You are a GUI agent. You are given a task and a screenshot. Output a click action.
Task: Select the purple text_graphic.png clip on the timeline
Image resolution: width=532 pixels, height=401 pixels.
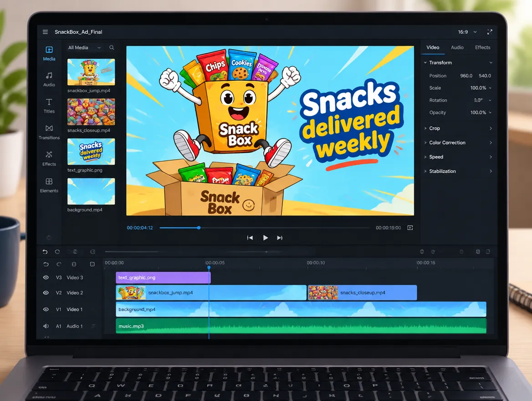163,278
